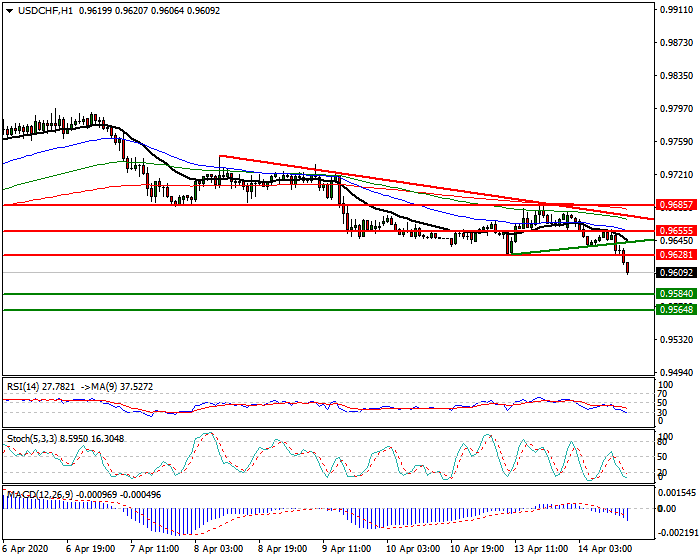Click the MACD scale value 0.001545

(678, 493)
